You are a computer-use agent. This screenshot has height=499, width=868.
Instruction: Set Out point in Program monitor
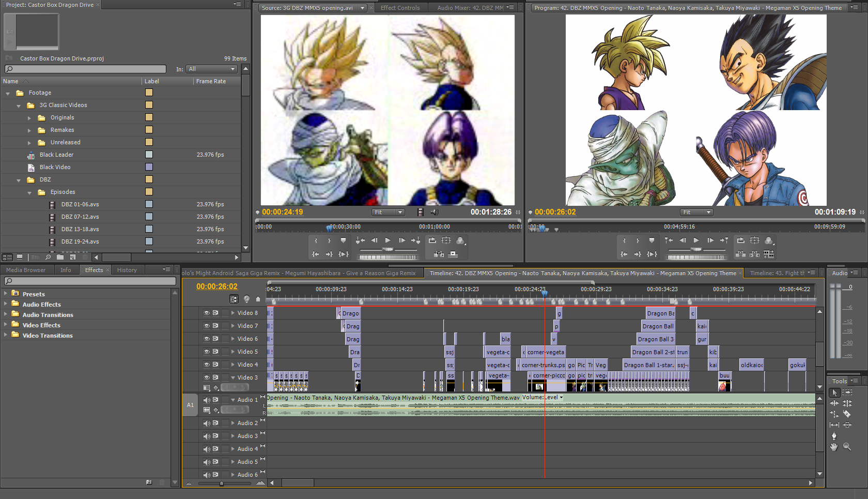tap(638, 240)
